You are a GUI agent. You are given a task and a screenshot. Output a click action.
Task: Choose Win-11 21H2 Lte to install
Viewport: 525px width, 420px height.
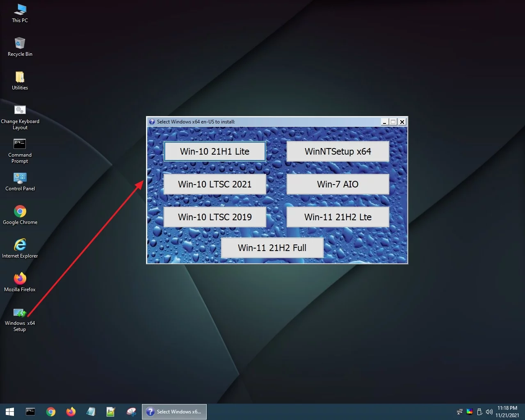(x=338, y=217)
